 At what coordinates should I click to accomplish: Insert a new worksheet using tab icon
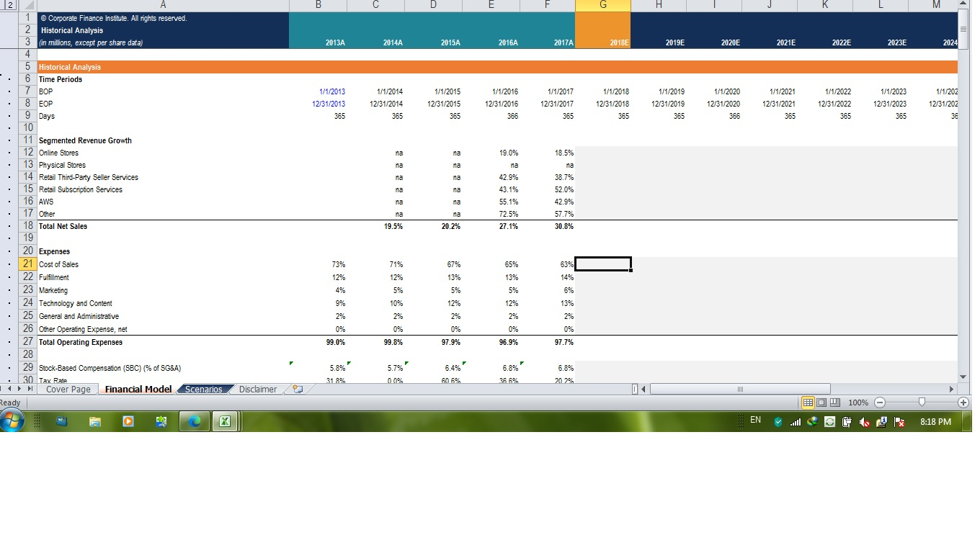[x=296, y=390]
